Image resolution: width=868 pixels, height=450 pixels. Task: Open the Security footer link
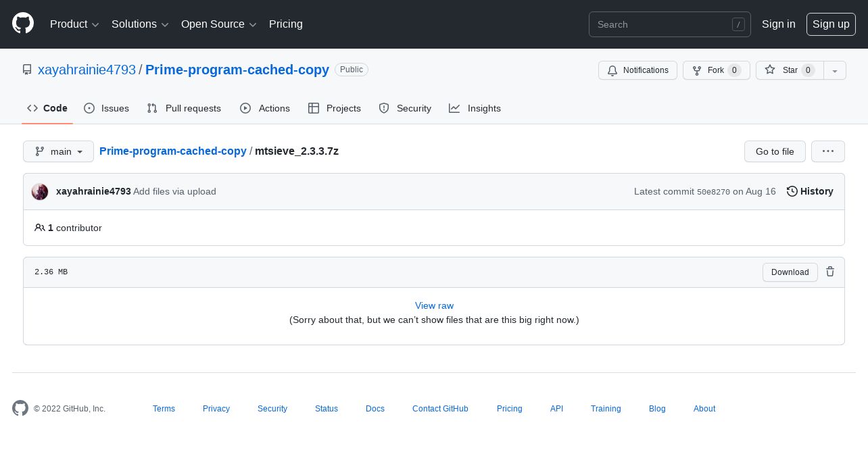tap(272, 409)
